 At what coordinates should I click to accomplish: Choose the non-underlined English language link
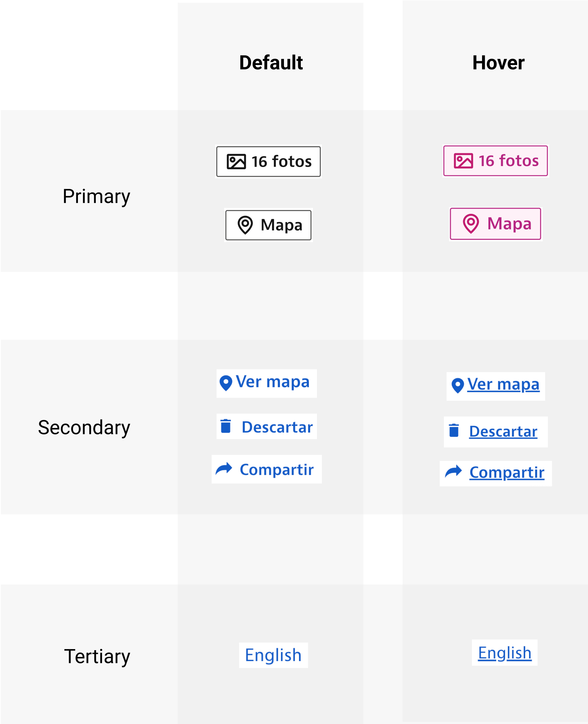click(273, 655)
